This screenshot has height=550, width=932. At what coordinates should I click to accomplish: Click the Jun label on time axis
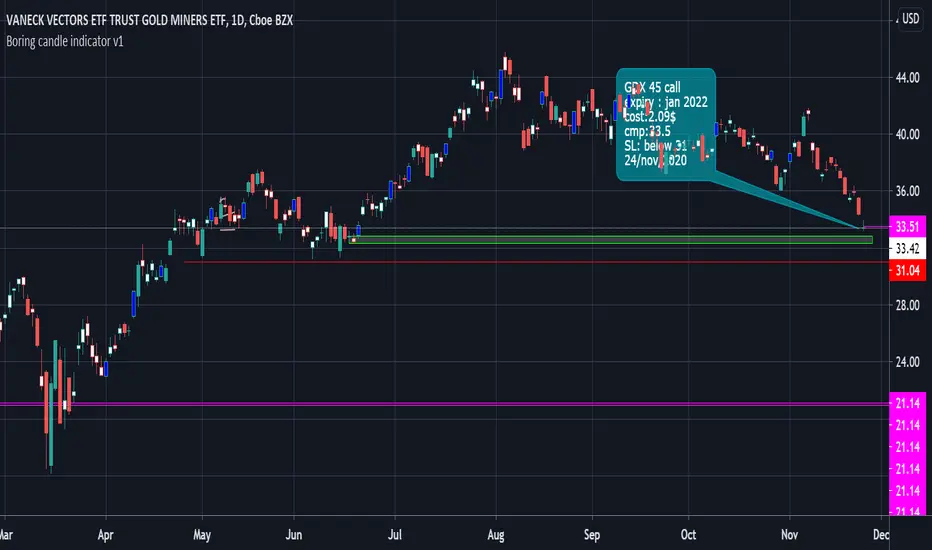(x=294, y=535)
